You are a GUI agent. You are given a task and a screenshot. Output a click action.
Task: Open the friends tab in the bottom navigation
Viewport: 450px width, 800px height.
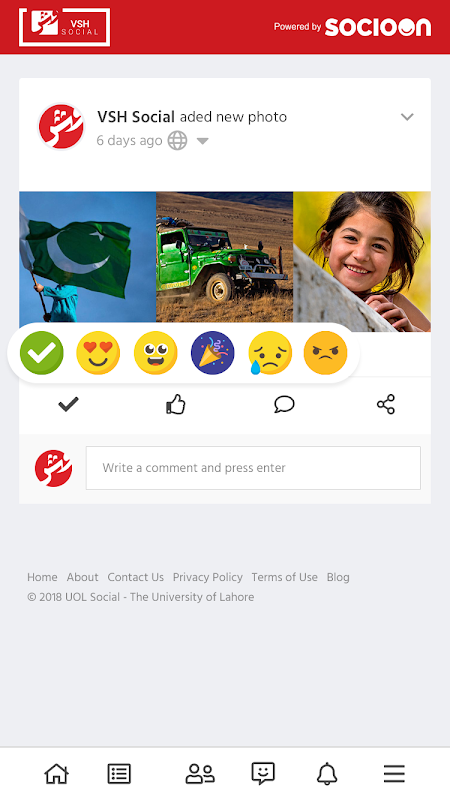coord(200,774)
